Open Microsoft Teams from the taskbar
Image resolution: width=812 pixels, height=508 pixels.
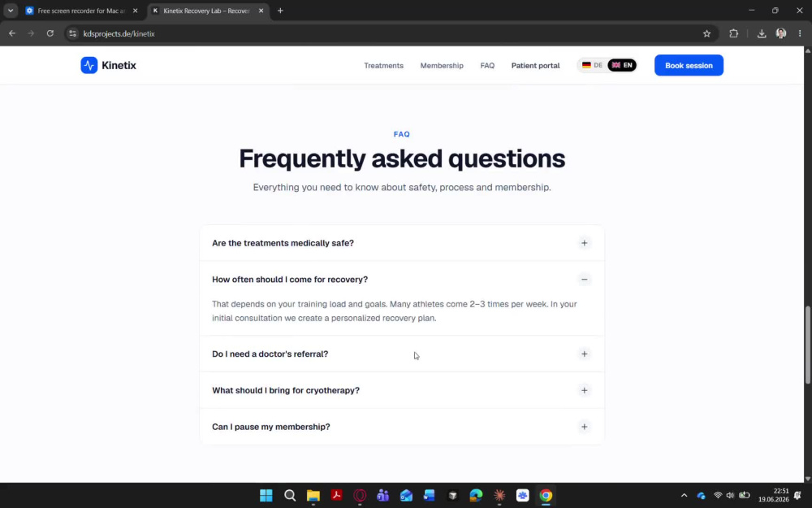(383, 496)
